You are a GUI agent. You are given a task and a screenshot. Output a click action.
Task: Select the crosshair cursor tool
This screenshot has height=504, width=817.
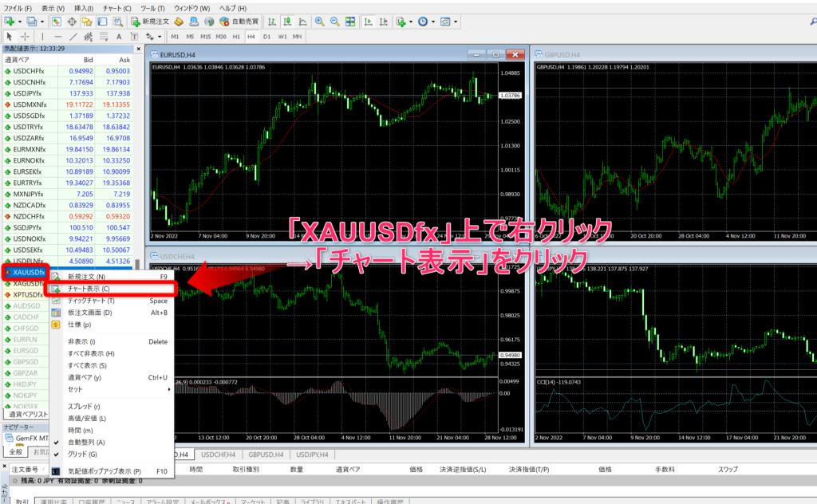(26, 37)
